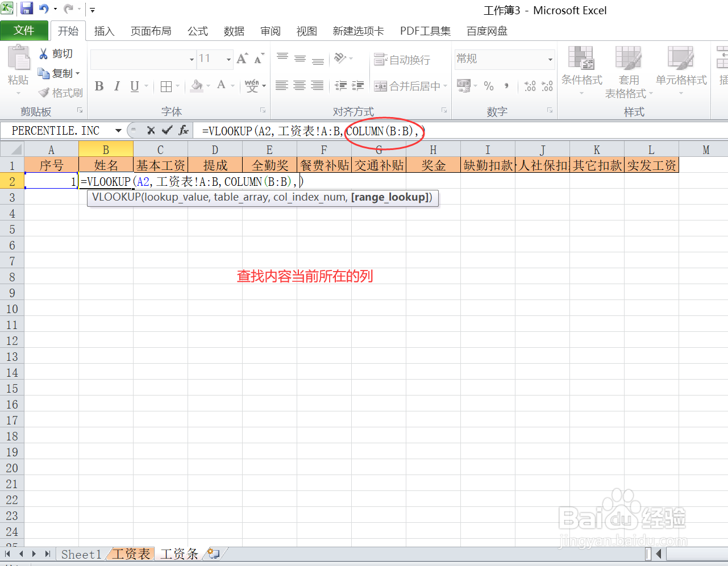The height and width of the screenshot is (566, 728).
Task: Switch to the 数据 Data tab
Action: [x=234, y=31]
